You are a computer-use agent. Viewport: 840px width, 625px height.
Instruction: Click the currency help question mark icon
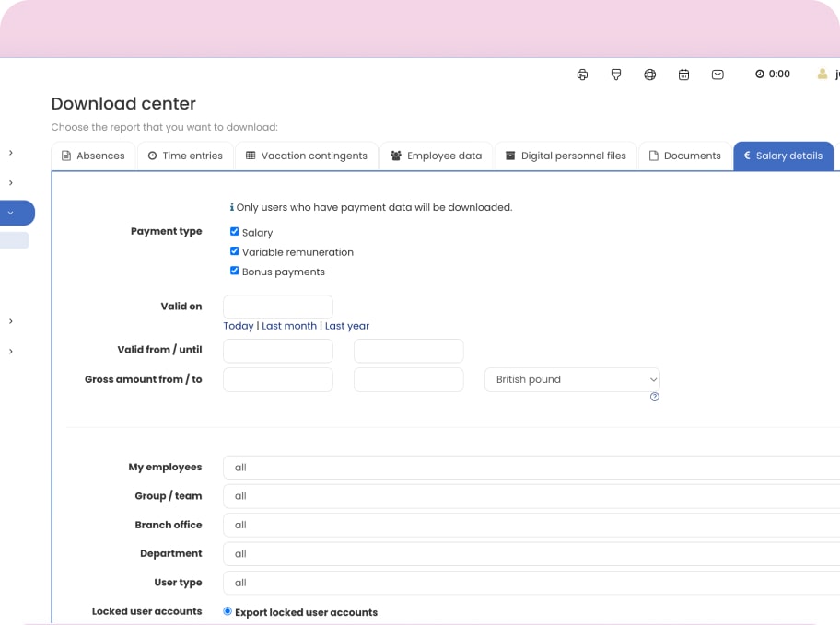click(x=655, y=397)
